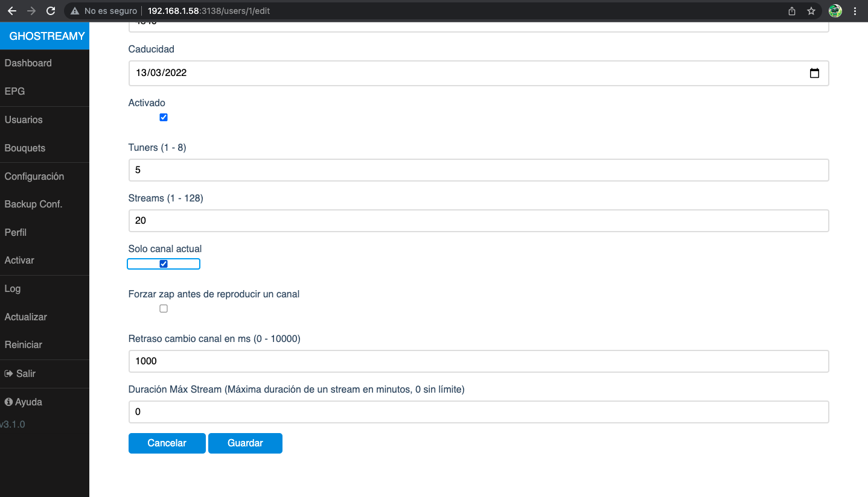Click the browser back arrow
The height and width of the screenshot is (497, 868).
tap(12, 11)
